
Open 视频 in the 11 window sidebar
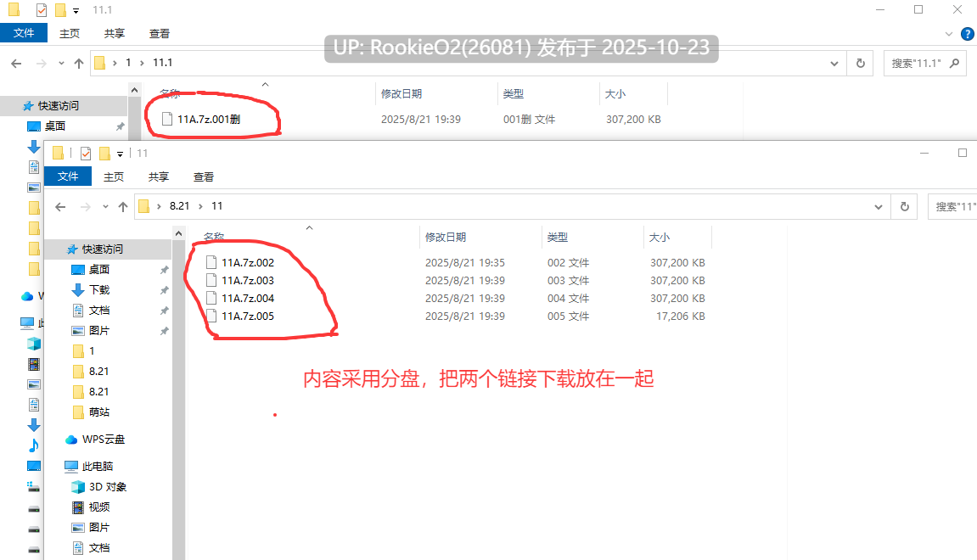click(x=99, y=507)
